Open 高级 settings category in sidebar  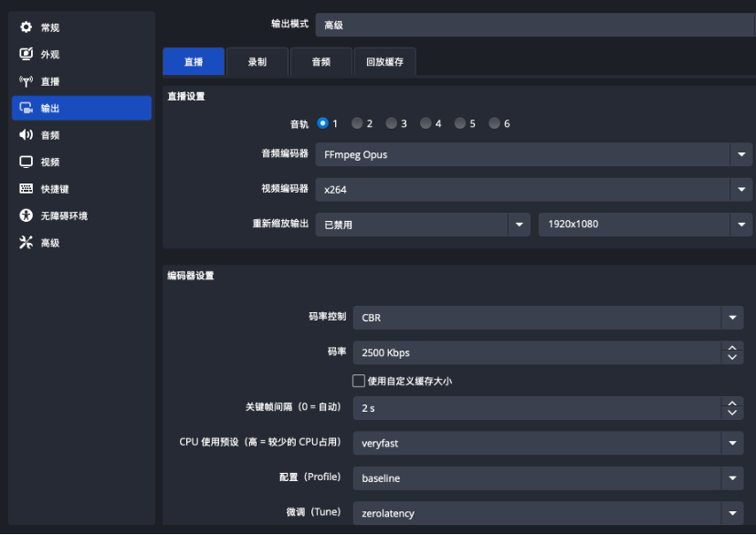pyautogui.click(x=81, y=243)
